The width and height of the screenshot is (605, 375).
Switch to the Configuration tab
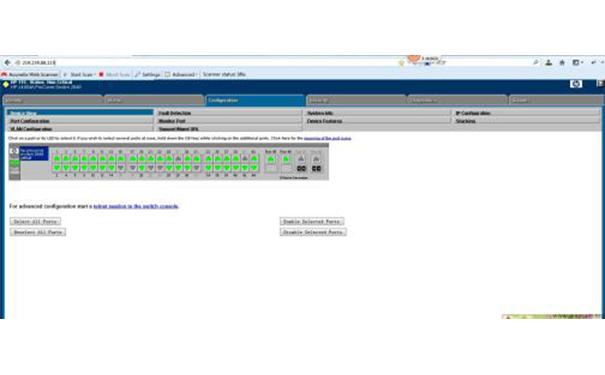255,100
